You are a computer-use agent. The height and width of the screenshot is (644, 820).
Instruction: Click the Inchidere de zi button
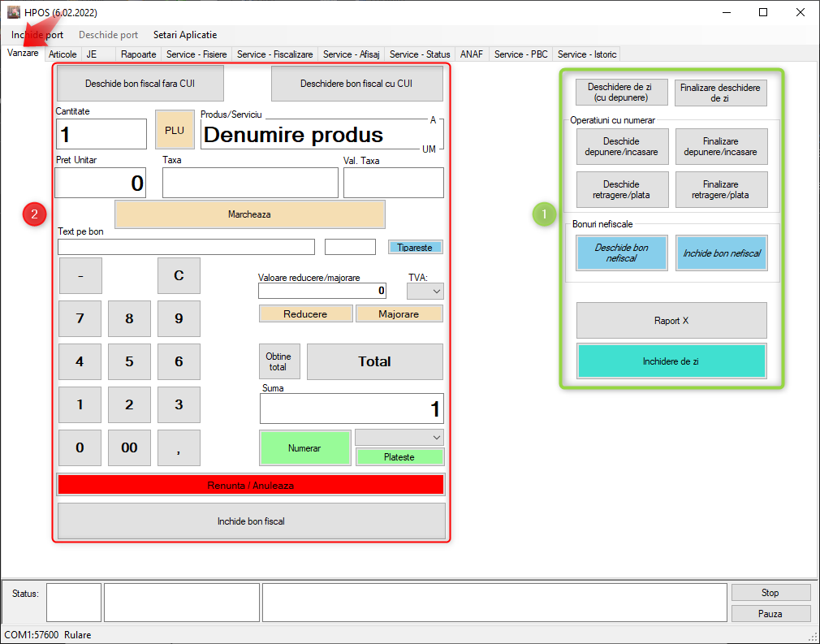pyautogui.click(x=671, y=361)
